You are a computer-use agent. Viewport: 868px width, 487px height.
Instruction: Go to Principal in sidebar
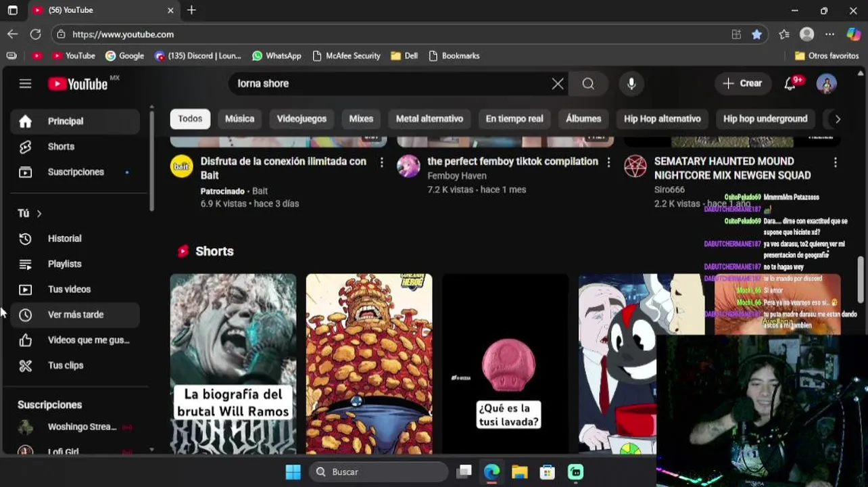click(x=74, y=121)
